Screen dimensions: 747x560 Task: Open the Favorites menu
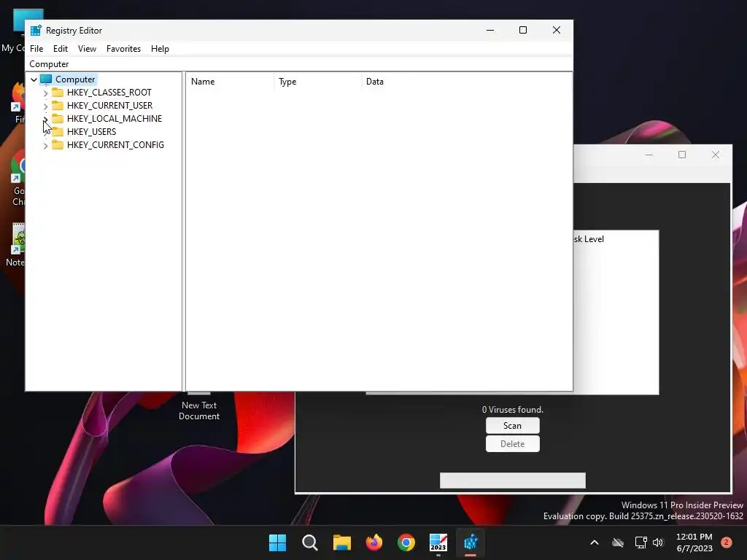click(123, 49)
